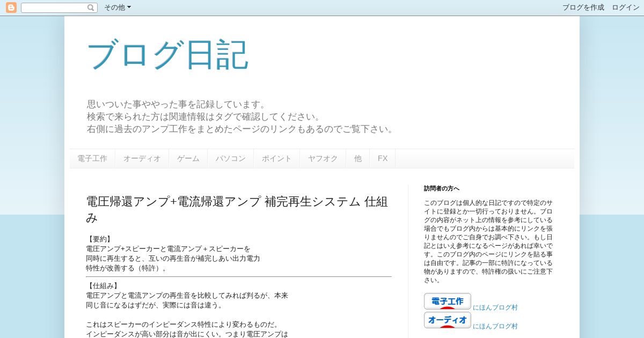Select the オーディオ navigation tab

pyautogui.click(x=142, y=159)
